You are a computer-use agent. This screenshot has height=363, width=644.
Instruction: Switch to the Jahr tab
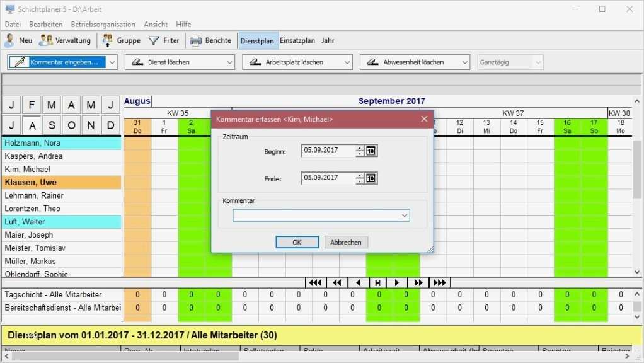[x=328, y=40]
